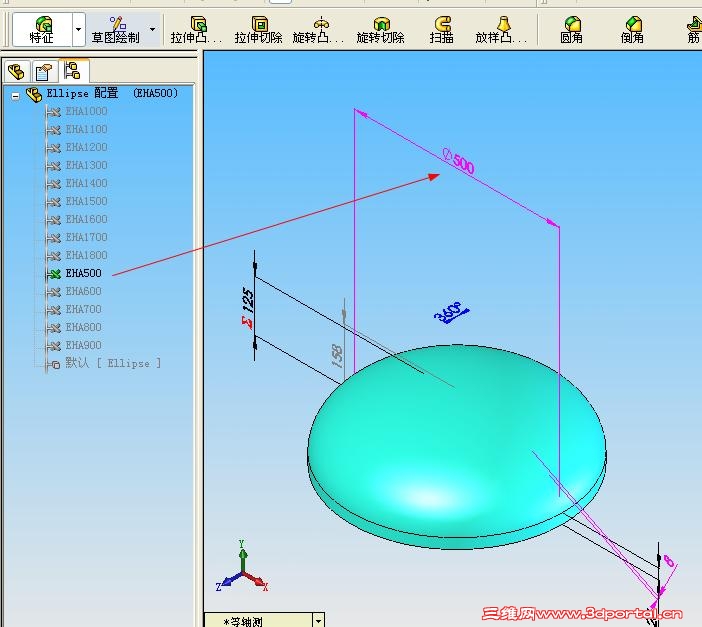Select the active configuration EHA500

pyautogui.click(x=83, y=273)
